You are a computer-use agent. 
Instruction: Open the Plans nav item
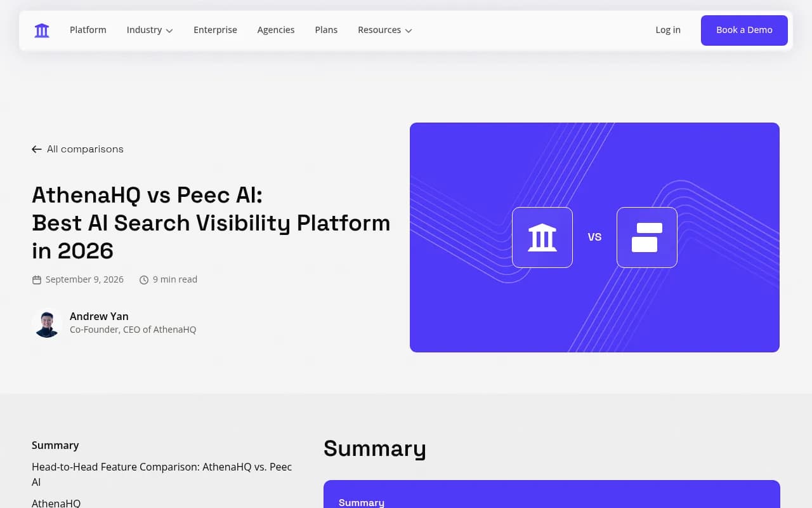click(x=326, y=30)
